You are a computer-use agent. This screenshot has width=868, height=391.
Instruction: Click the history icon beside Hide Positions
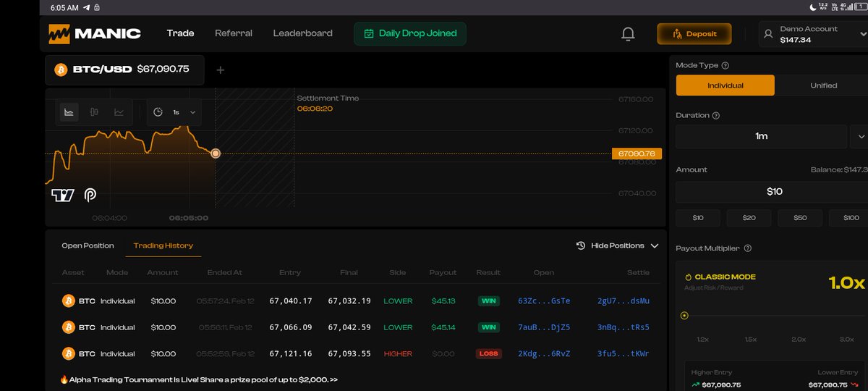[581, 245]
